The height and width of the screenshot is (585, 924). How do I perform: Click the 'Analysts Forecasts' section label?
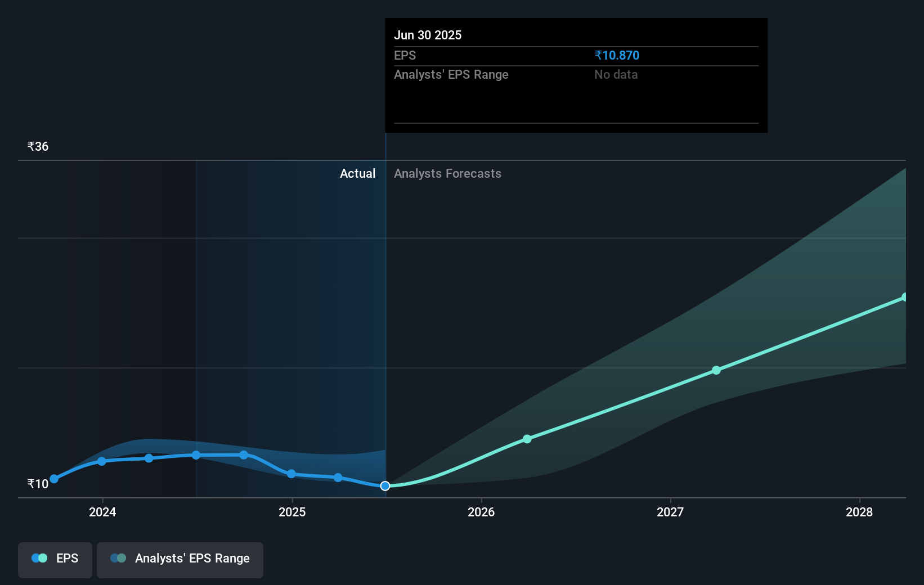coord(447,174)
